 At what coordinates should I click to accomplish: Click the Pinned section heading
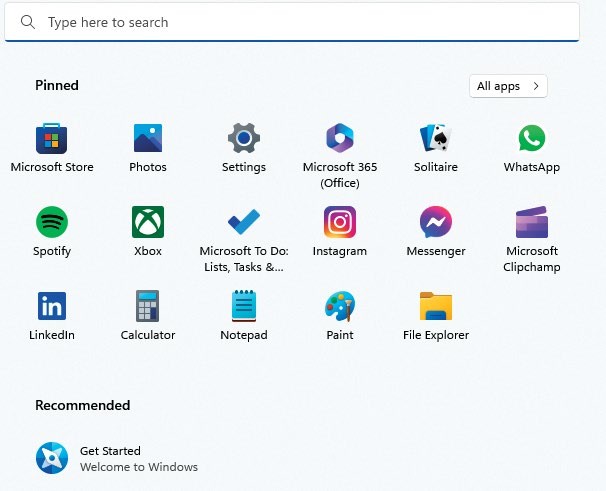click(x=57, y=85)
